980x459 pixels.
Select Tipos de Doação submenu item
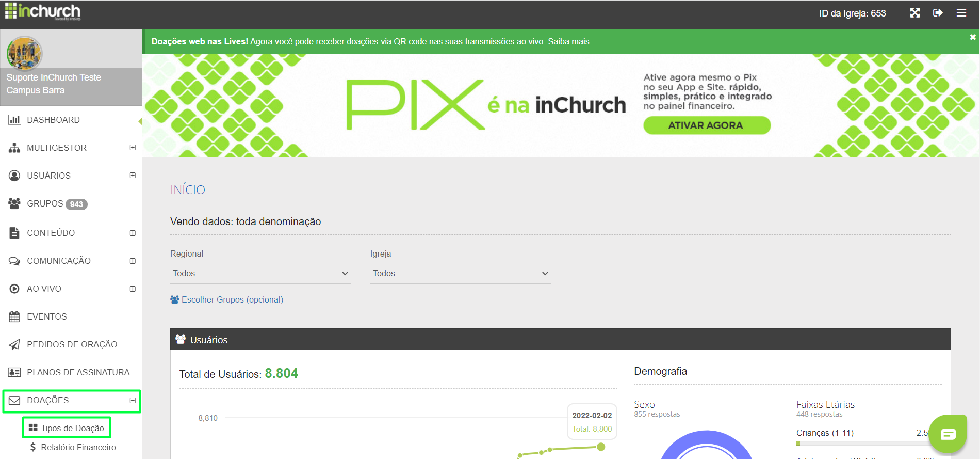click(x=67, y=428)
